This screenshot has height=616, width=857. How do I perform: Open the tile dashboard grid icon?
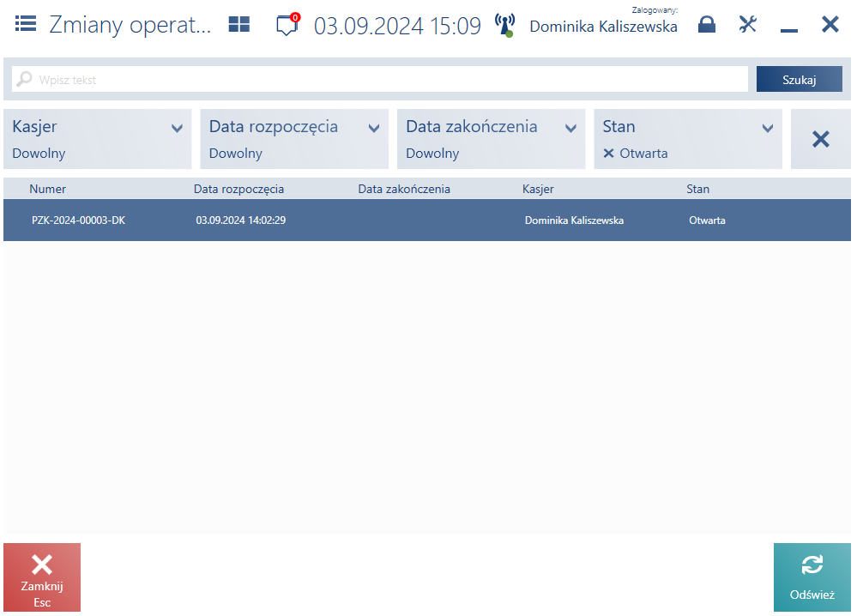pyautogui.click(x=238, y=25)
